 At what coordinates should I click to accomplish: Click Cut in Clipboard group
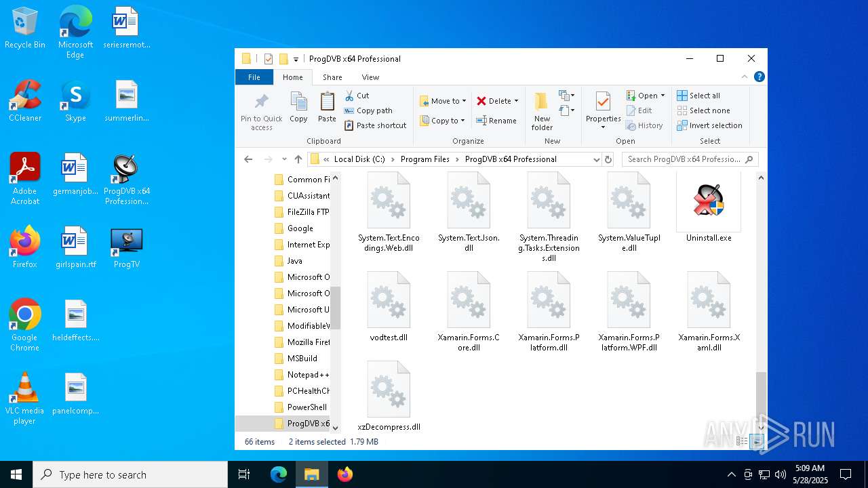click(357, 96)
